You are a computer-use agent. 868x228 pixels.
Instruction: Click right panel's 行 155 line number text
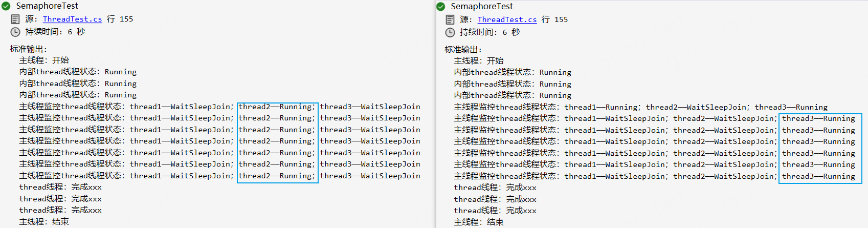coord(554,19)
